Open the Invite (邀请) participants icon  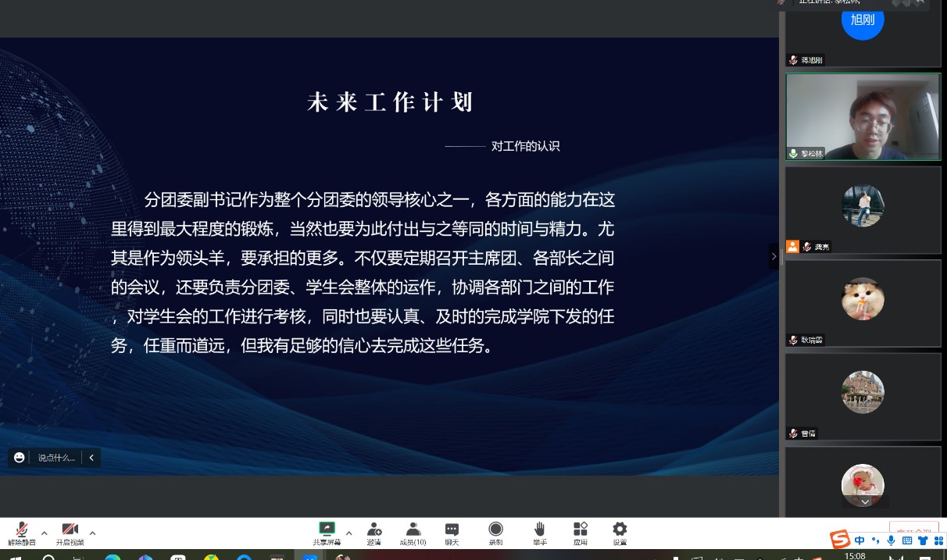pos(374,530)
